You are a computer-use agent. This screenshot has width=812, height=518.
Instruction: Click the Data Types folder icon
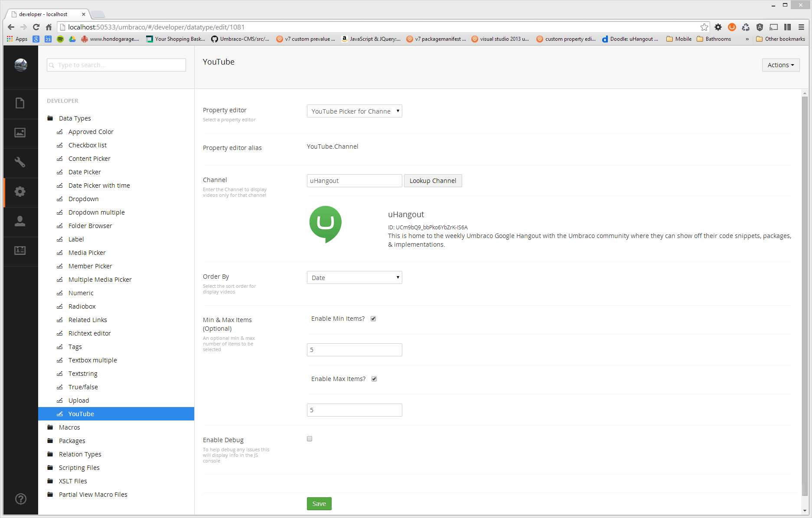[x=50, y=118]
